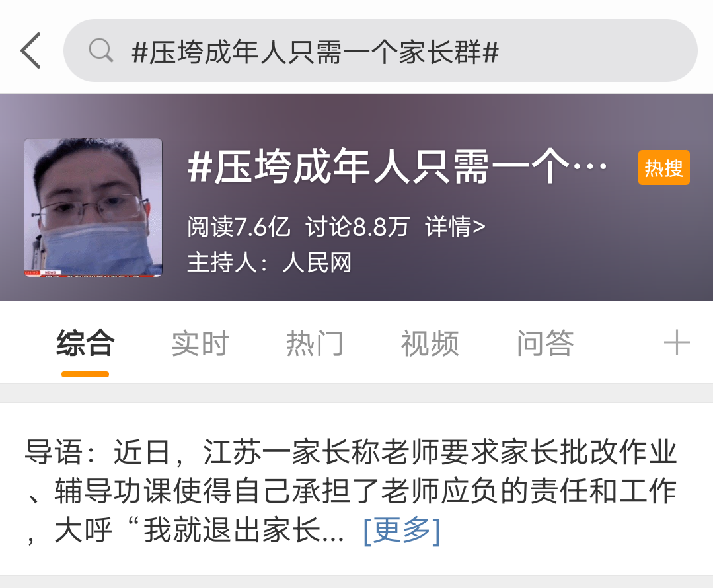Switch to the 实时 tab
This screenshot has height=588, width=713.
point(200,344)
